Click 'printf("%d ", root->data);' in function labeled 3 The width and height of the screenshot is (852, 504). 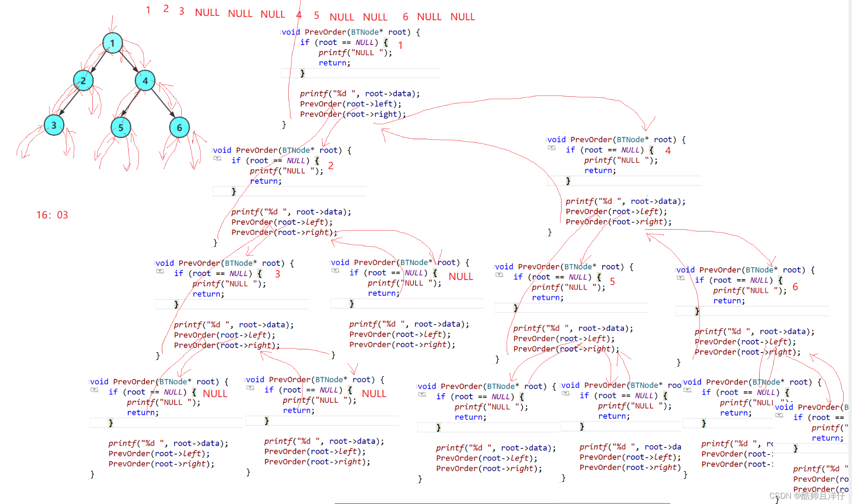click(x=234, y=325)
